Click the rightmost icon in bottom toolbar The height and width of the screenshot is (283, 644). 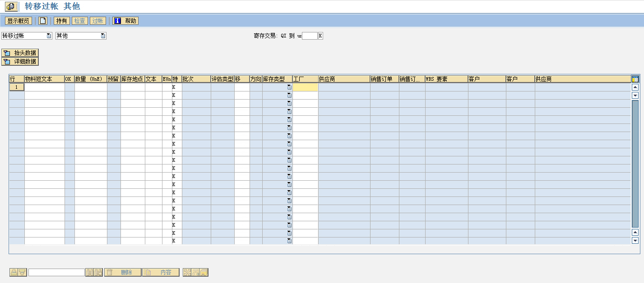204,272
